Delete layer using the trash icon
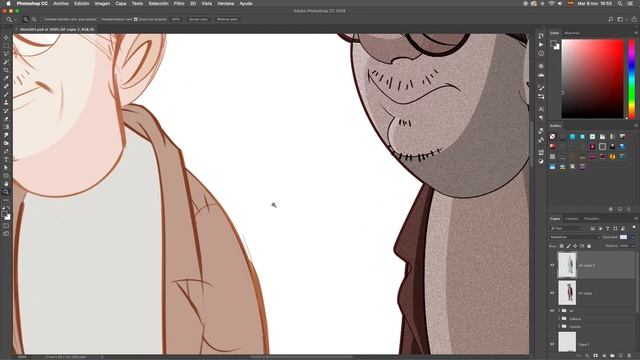 [630, 356]
